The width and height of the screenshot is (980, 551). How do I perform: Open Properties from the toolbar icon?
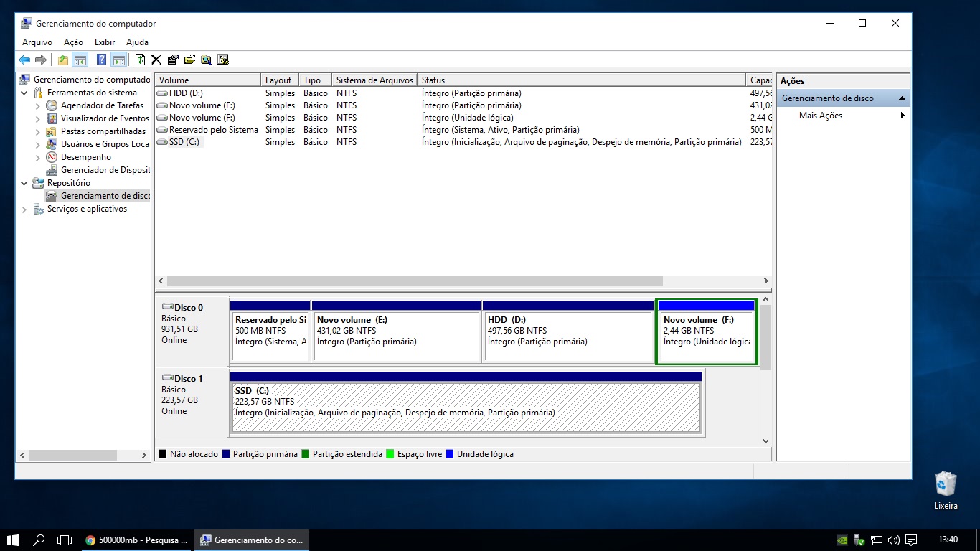173,60
